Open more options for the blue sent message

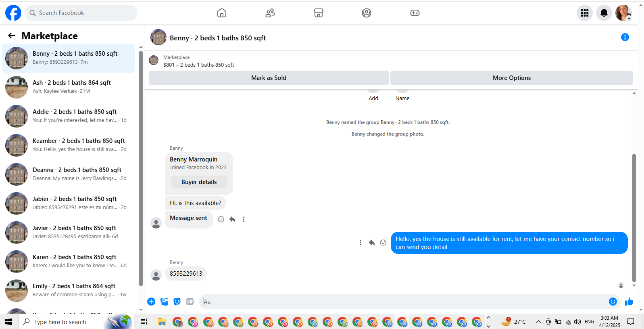[361, 243]
